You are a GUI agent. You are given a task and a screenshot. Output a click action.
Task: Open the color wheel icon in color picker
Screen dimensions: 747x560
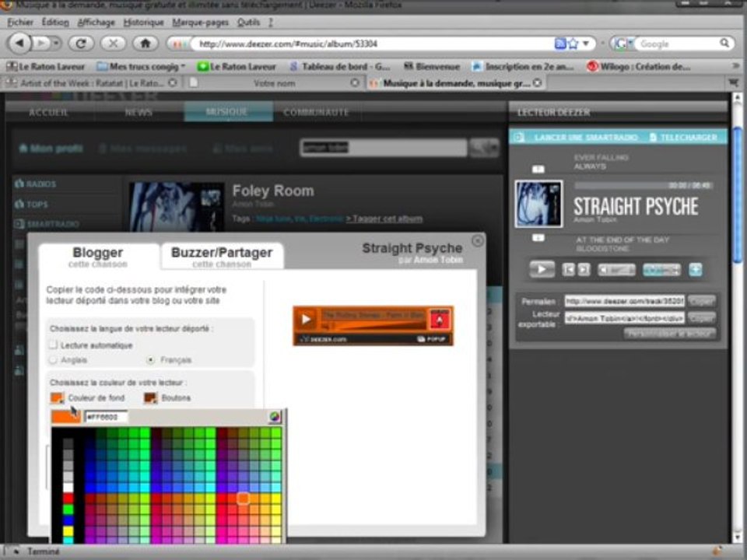pyautogui.click(x=275, y=417)
